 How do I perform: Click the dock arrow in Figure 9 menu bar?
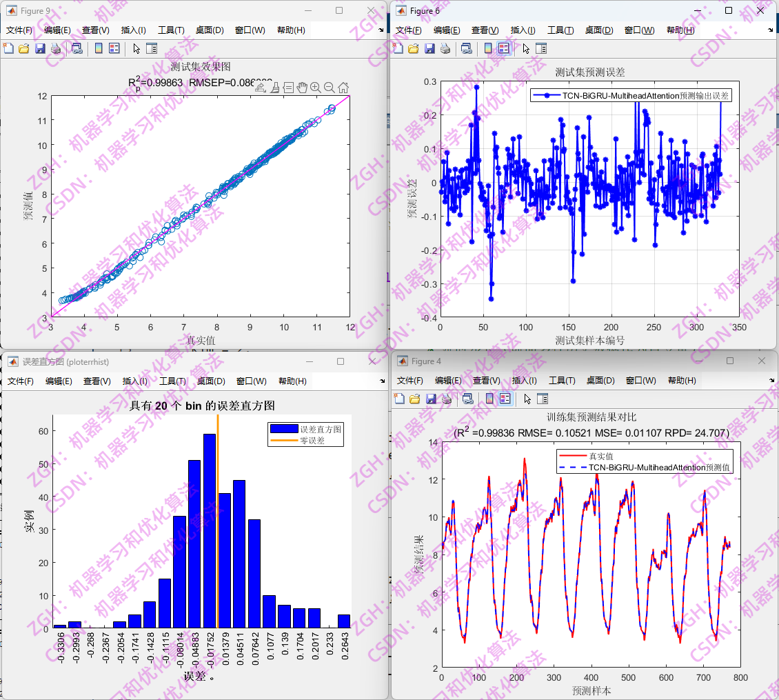tap(381, 30)
